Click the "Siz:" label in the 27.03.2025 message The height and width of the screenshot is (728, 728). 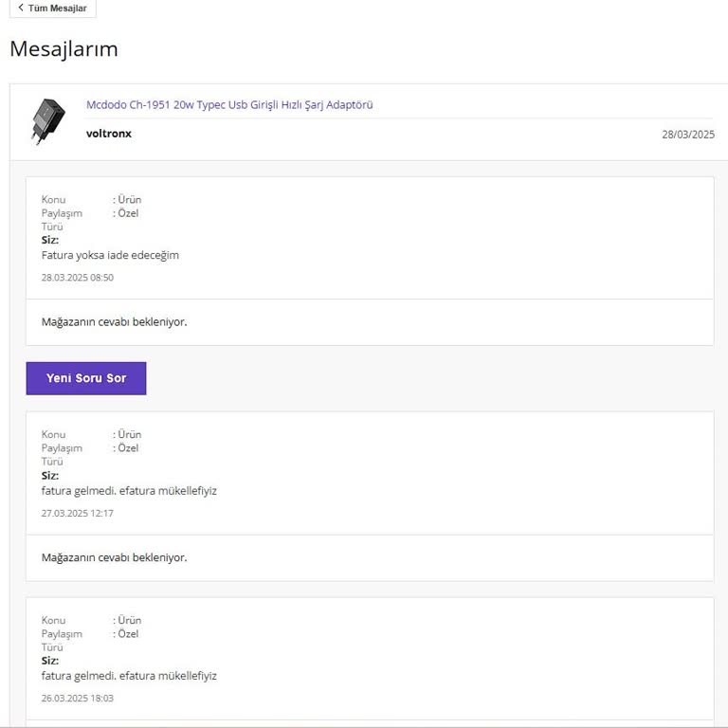(50, 476)
